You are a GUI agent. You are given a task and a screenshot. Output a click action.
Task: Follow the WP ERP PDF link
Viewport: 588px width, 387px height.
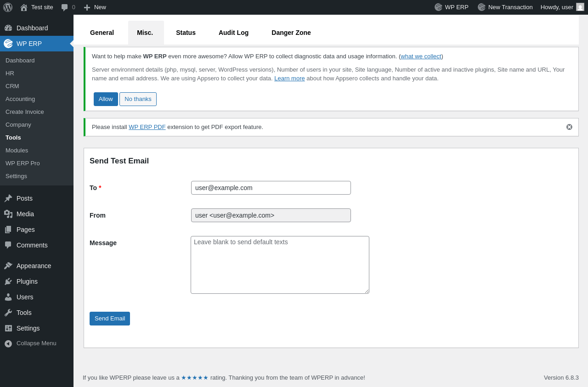147,127
